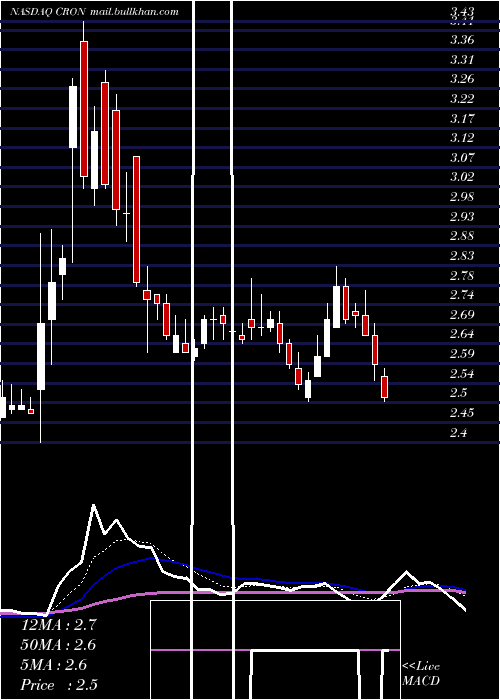Click the 2.78 price axis label

point(462,275)
